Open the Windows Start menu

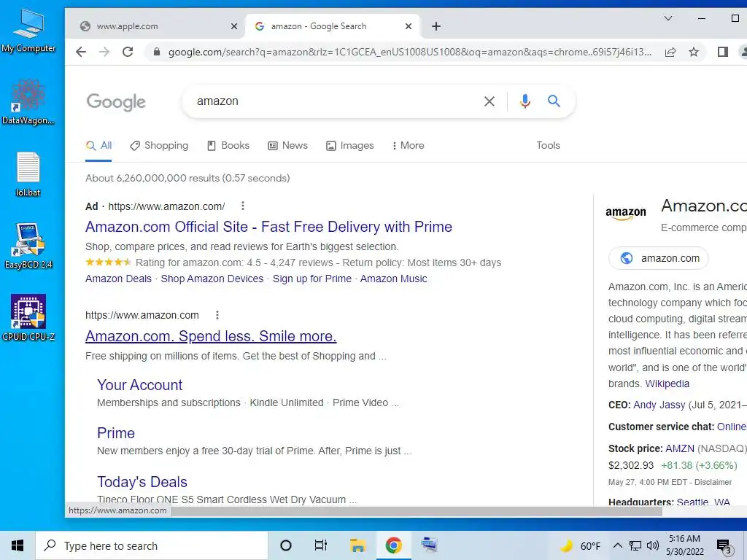click(x=18, y=545)
